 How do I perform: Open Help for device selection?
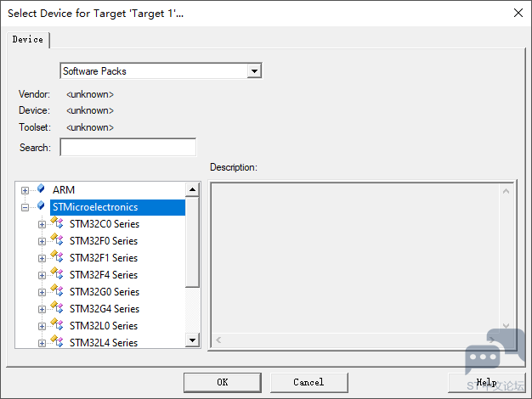coord(487,382)
